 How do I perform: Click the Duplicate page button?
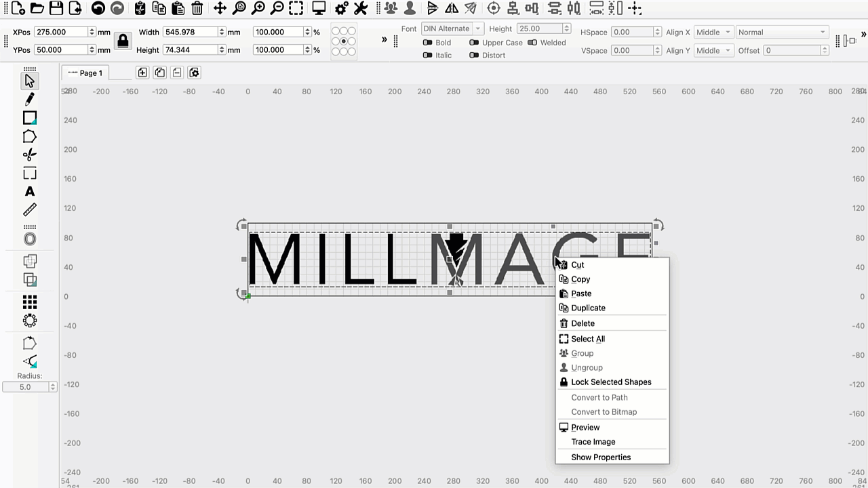159,73
